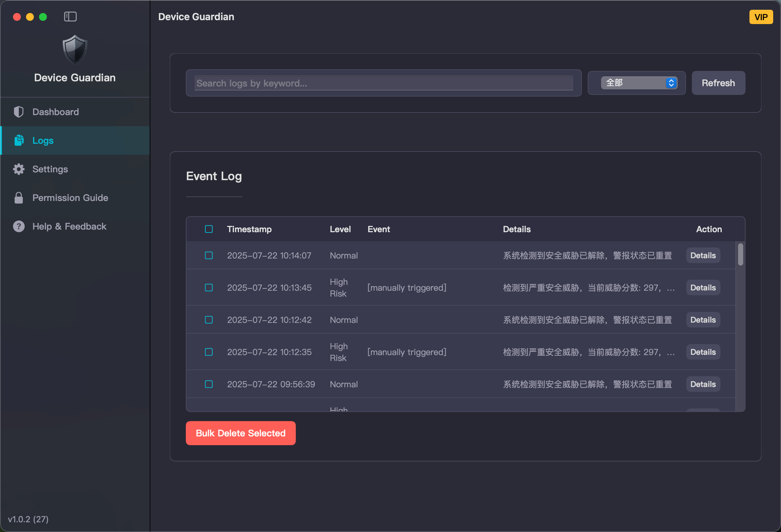Click the Device Guardian shield logo
The height and width of the screenshot is (532, 781).
(x=75, y=49)
